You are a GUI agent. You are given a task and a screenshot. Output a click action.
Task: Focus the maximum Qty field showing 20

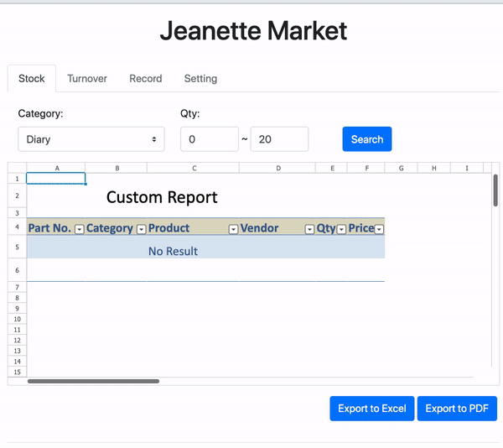coord(278,139)
